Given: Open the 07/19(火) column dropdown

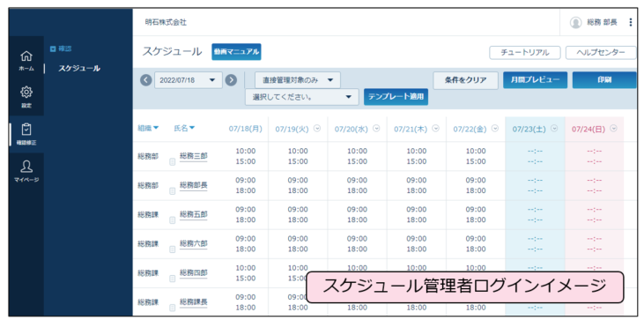Looking at the screenshot, I should [x=316, y=129].
